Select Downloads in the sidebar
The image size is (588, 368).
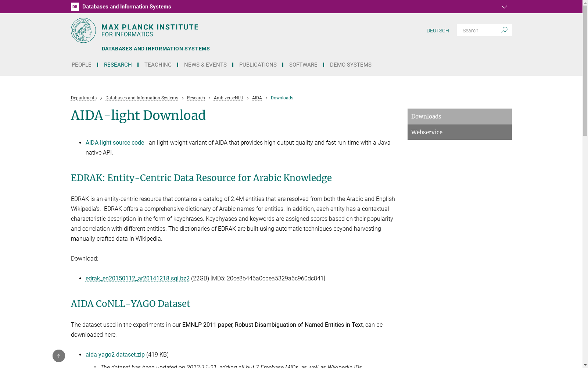(460, 116)
